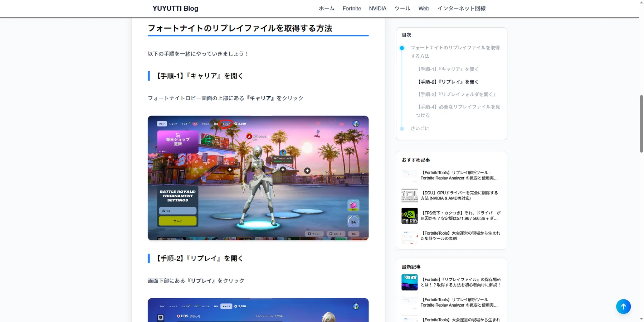Jump to さいごに in table of contents
This screenshot has height=322, width=644.
click(x=420, y=128)
